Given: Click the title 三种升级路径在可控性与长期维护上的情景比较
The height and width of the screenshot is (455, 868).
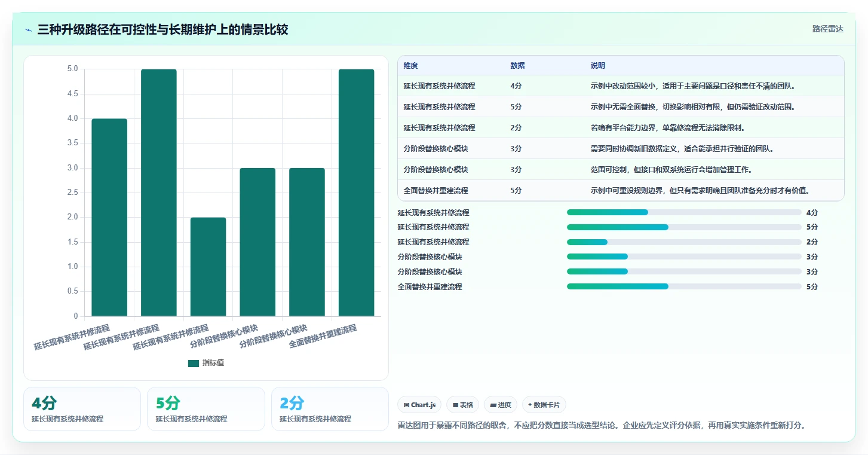Looking at the screenshot, I should coord(162,29).
